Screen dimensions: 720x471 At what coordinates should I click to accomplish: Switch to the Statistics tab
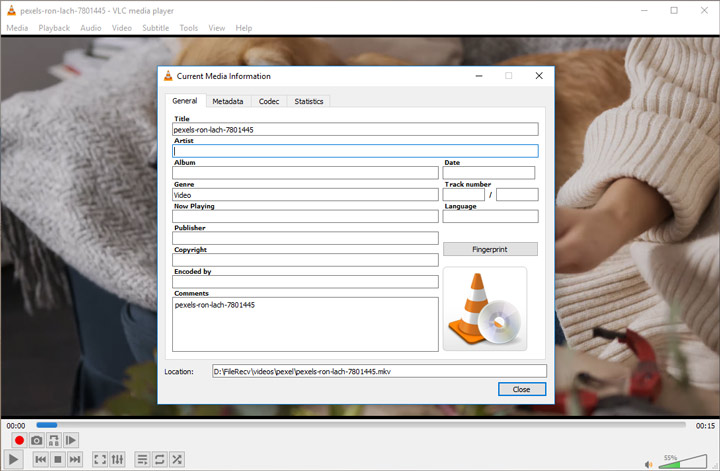tap(309, 101)
